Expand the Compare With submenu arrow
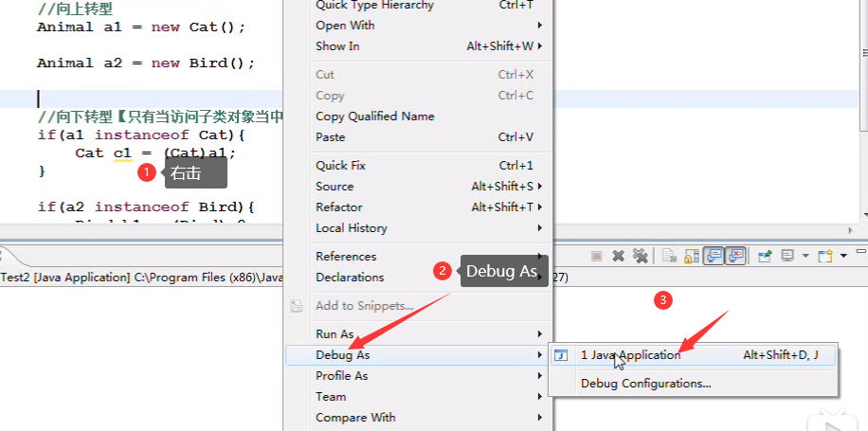Screen dimensions: 868x431 point(540,417)
